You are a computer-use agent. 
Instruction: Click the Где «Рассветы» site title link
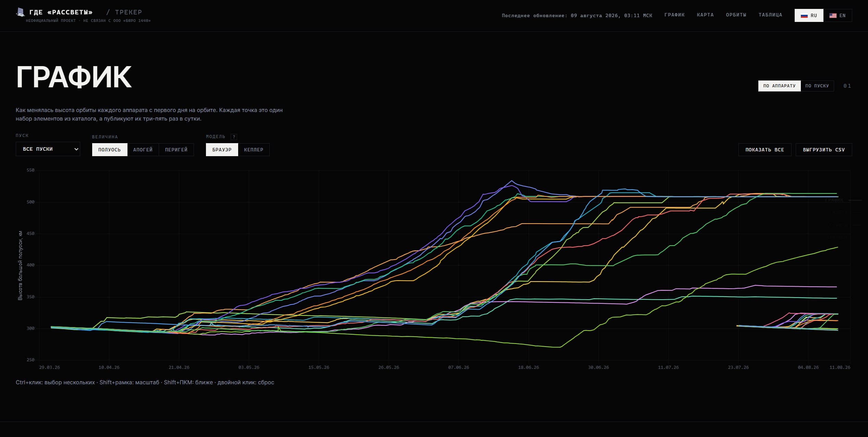[x=61, y=12]
